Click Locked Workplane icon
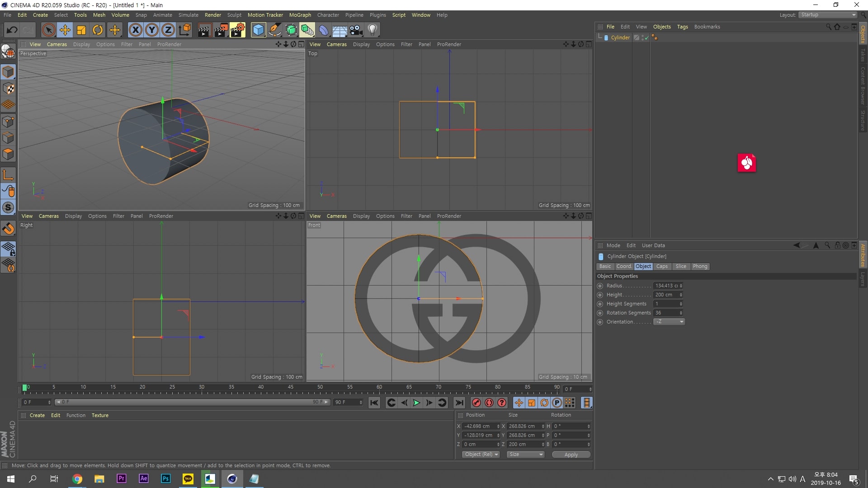 coord(8,249)
